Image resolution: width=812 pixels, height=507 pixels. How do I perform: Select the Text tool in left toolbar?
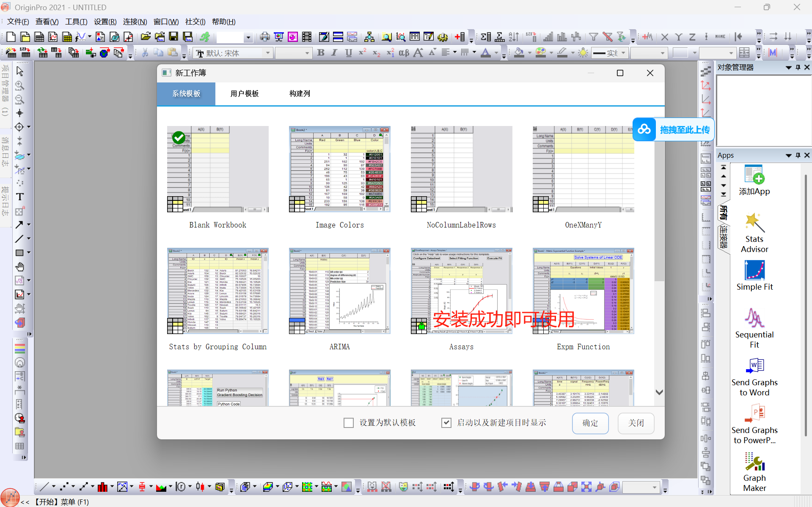19,196
